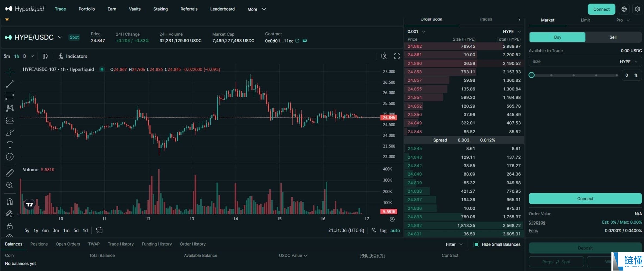Open the Indicators panel
The height and width of the screenshot is (271, 644).
[x=73, y=56]
